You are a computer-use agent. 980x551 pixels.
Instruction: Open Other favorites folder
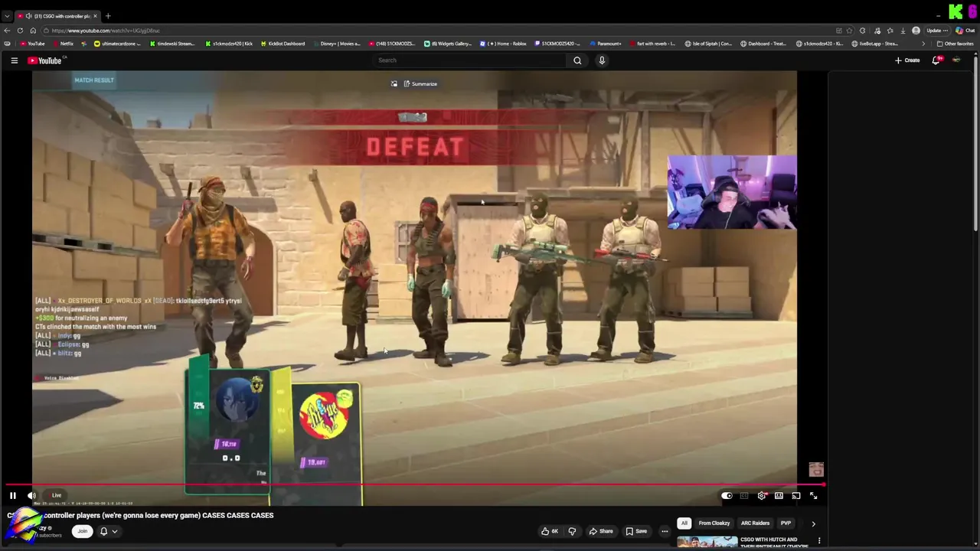[x=955, y=44]
